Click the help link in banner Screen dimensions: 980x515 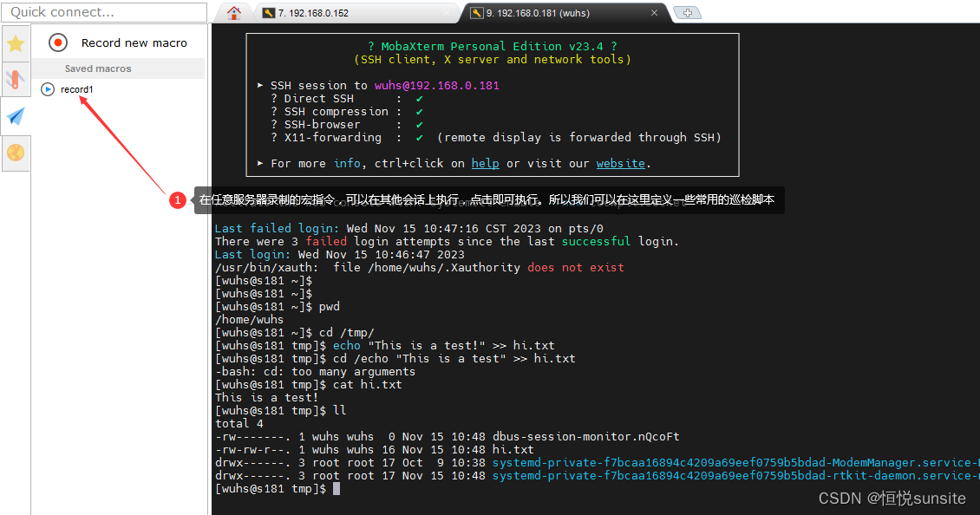485,163
